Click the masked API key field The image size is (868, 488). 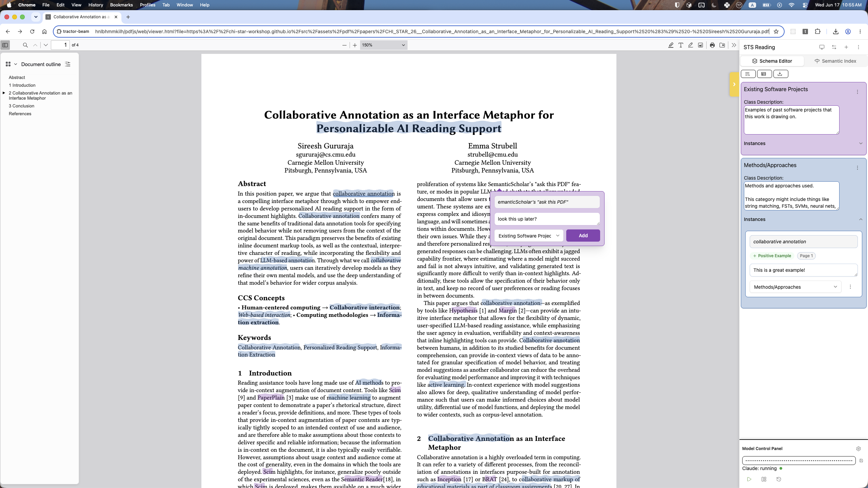coord(799,461)
